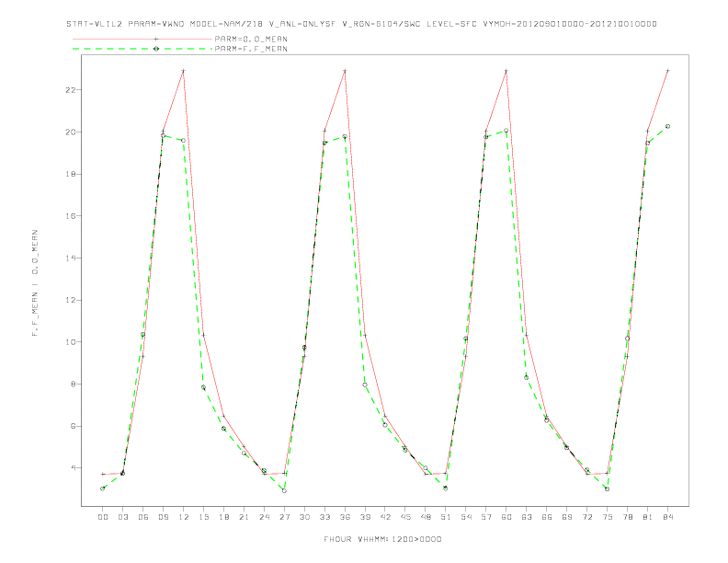Select the PARM=F.F_MEAN legend label

tap(251, 49)
